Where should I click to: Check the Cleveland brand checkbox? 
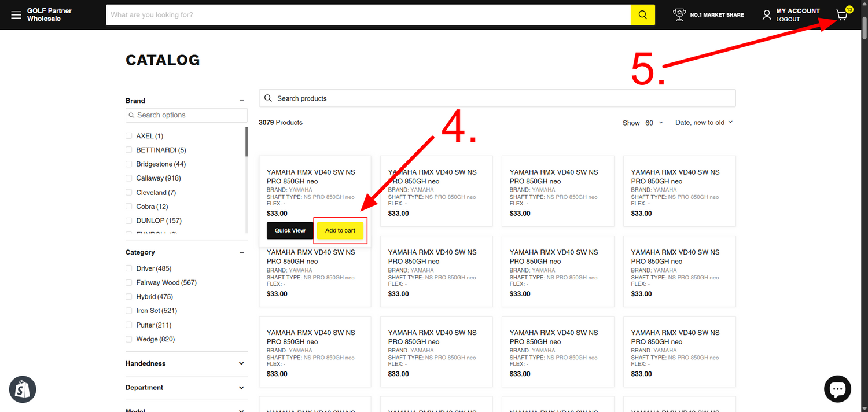pos(129,193)
